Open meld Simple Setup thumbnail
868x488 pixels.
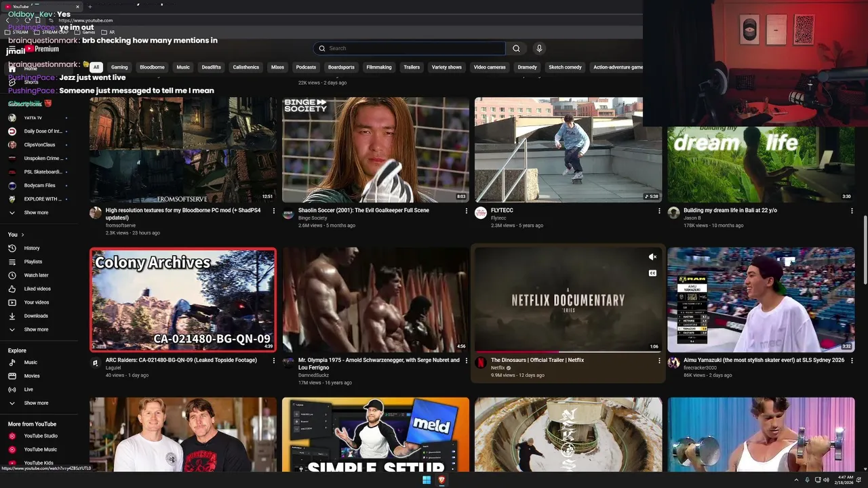(x=376, y=434)
